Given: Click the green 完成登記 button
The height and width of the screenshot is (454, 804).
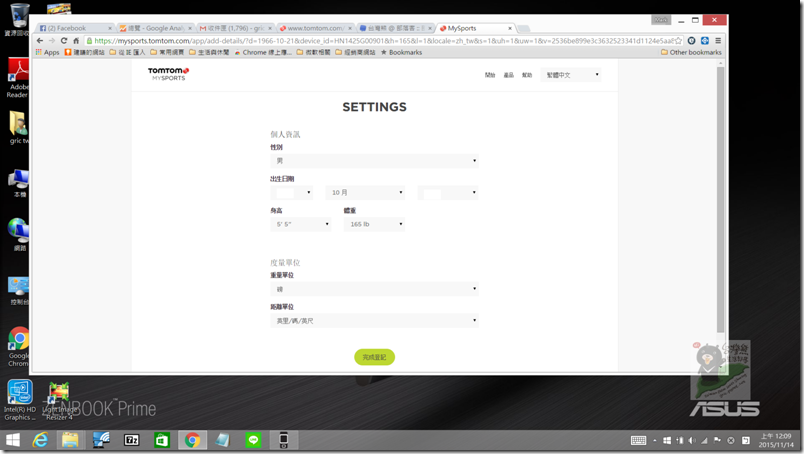Looking at the screenshot, I should [374, 357].
